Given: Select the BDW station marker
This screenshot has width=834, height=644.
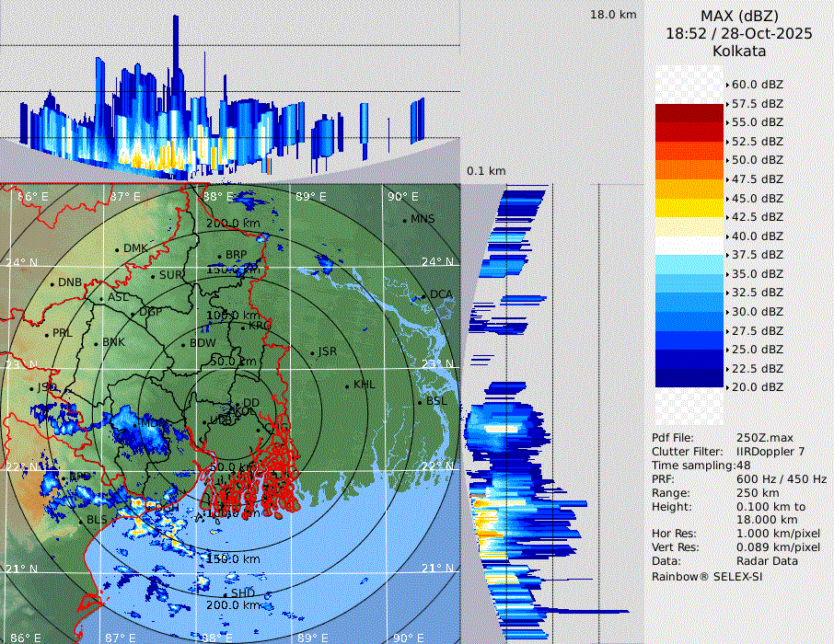Looking at the screenshot, I should coord(184,345).
